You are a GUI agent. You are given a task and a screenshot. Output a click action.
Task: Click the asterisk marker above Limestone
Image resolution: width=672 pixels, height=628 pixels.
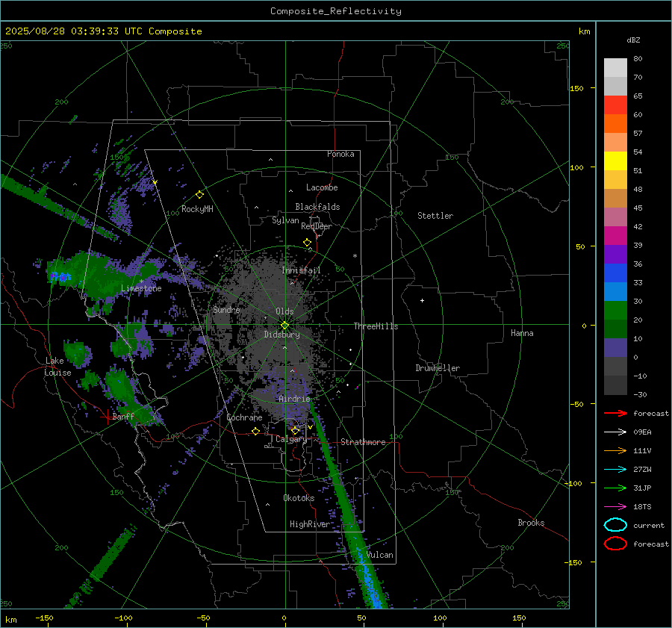[141, 282]
